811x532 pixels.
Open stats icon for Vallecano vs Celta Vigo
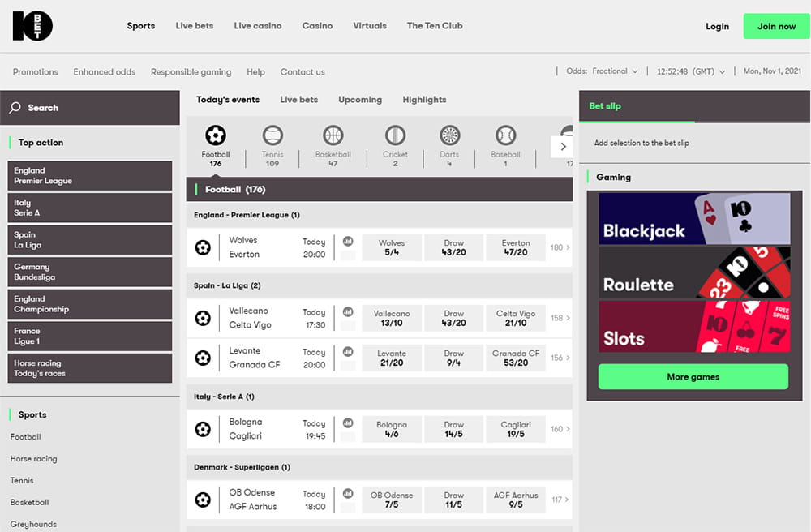point(348,311)
